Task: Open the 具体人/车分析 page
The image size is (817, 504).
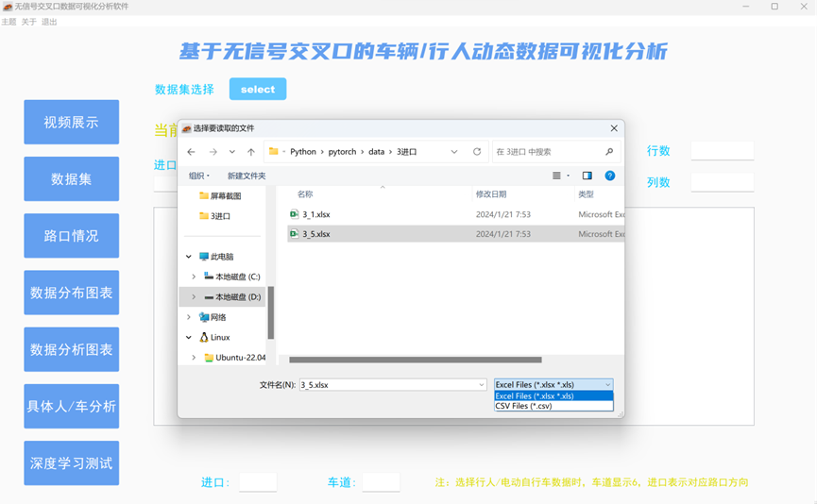Action: click(72, 407)
